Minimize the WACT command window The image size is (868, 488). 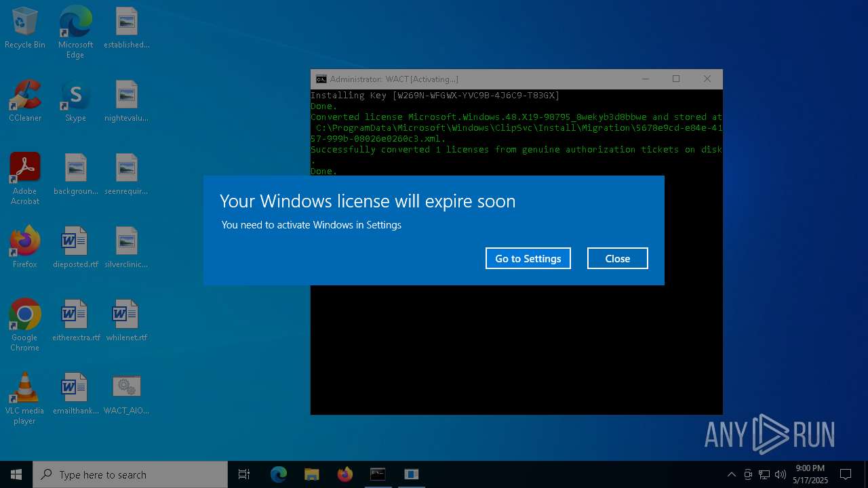[x=645, y=79]
